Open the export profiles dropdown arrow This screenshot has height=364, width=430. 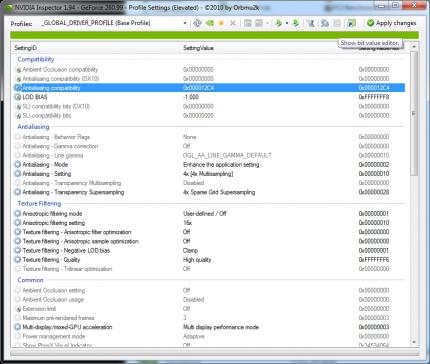(x=287, y=23)
